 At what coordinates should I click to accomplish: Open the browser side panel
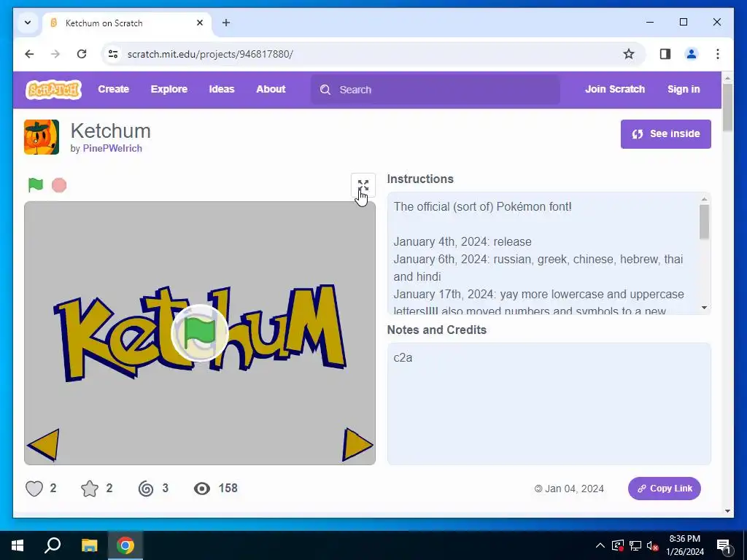pos(665,54)
